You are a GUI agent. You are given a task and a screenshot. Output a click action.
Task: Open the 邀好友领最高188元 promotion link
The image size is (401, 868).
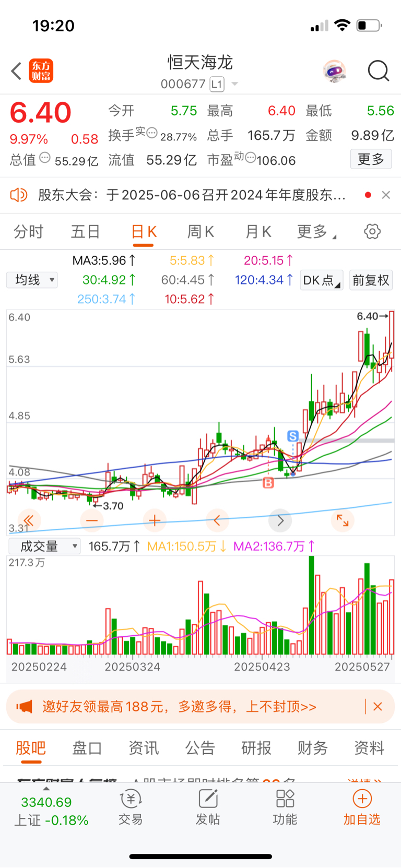179,707
